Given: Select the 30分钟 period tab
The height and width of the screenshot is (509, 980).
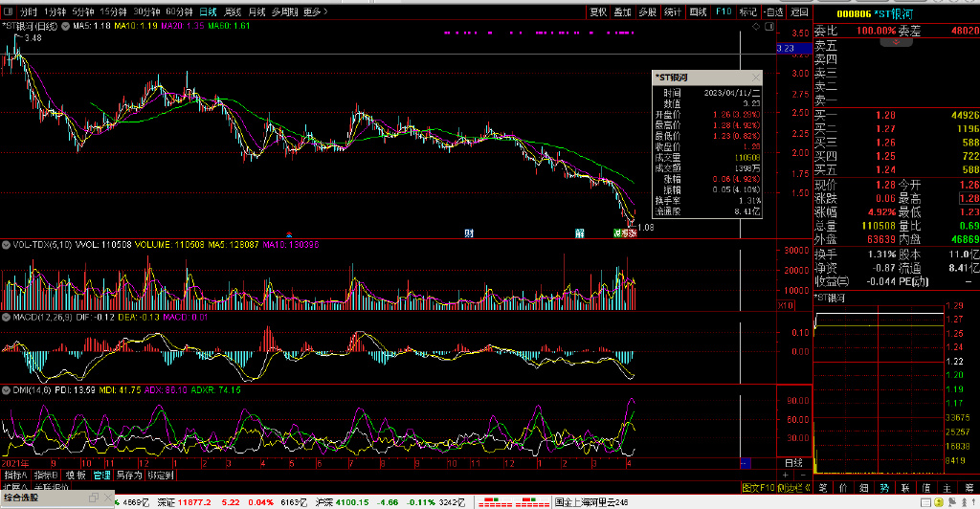Looking at the screenshot, I should point(146,11).
